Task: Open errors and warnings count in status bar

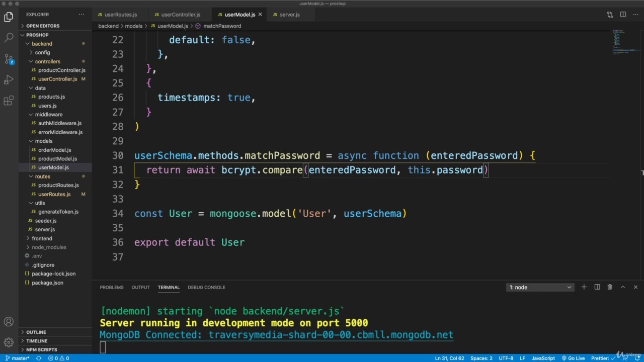Action: point(59,358)
